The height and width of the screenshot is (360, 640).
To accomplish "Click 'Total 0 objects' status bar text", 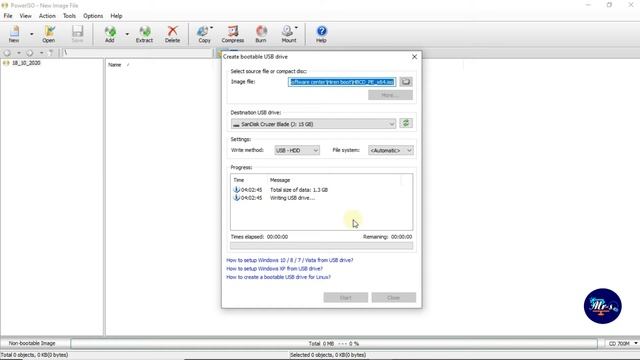I will (34, 355).
